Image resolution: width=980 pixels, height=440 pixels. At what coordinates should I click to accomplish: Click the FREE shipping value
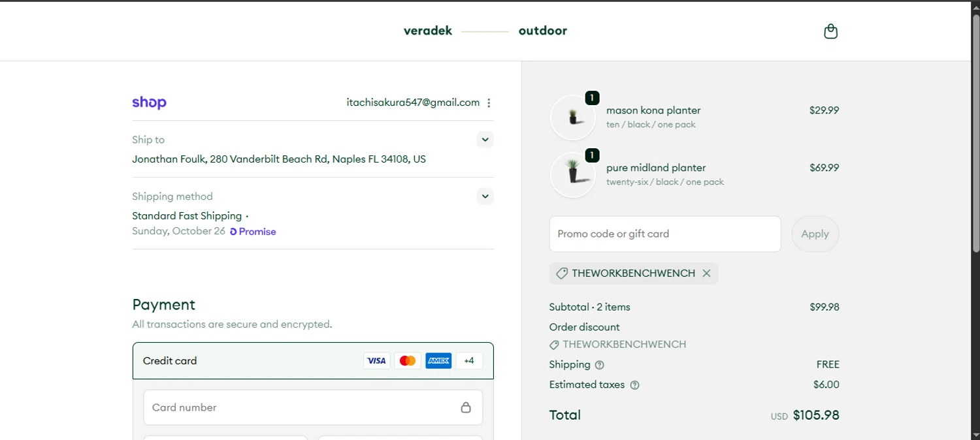pos(828,365)
